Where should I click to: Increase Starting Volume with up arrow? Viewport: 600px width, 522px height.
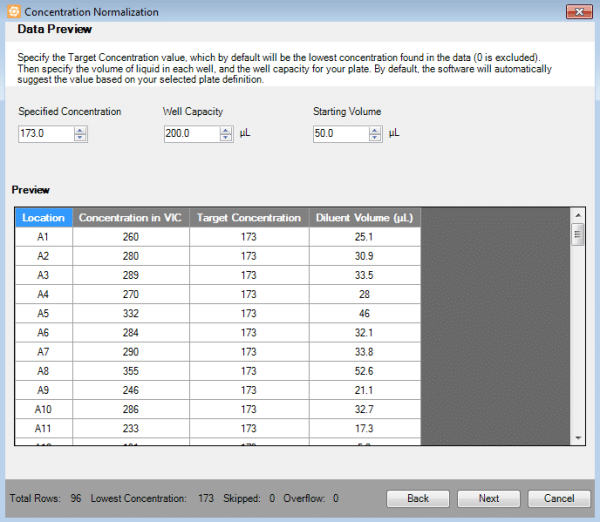pos(376,130)
